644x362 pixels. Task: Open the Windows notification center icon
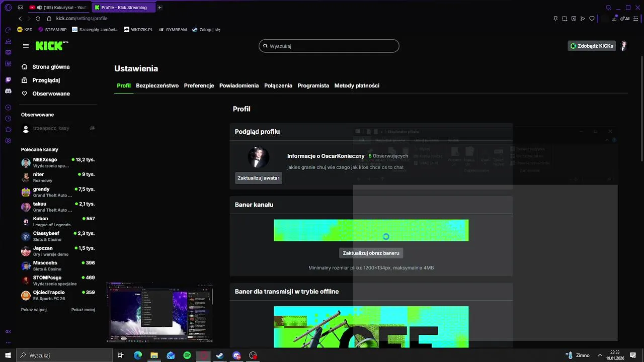pyautogui.click(x=633, y=355)
